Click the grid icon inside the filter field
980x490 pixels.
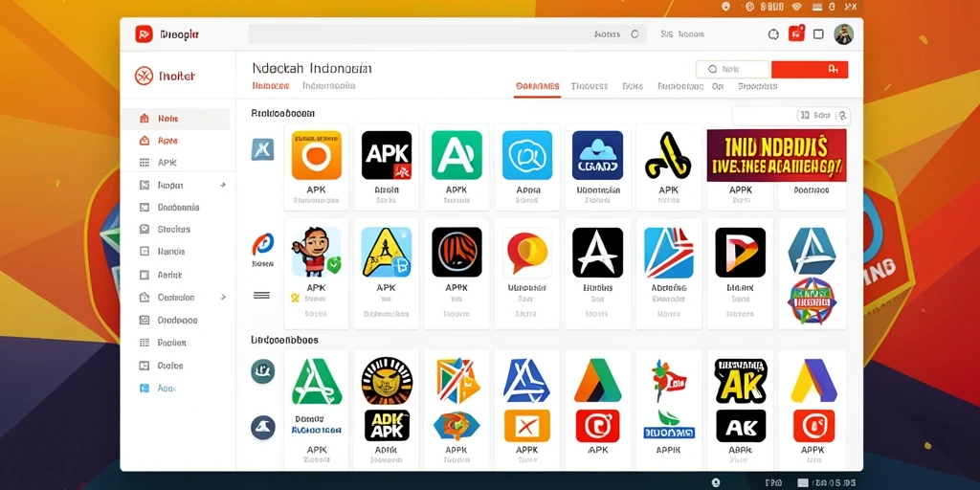pos(805,115)
